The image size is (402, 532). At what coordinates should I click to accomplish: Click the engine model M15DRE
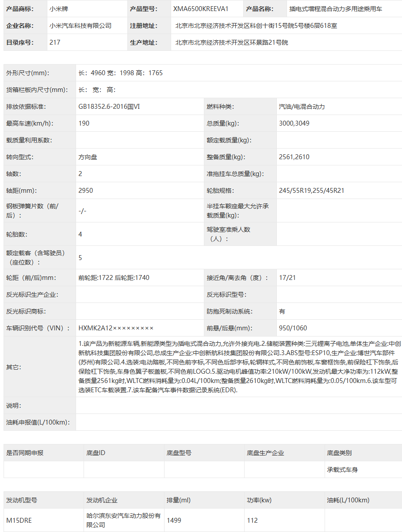(19, 521)
